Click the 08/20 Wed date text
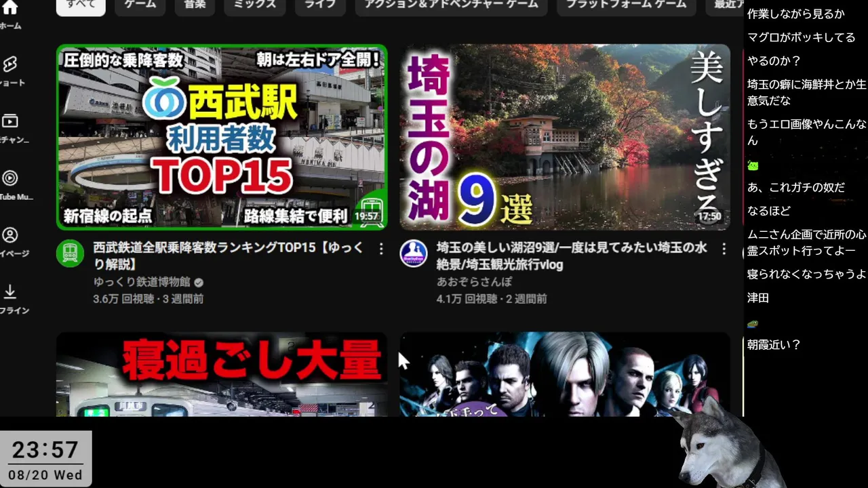The width and height of the screenshot is (868, 488). 45,475
